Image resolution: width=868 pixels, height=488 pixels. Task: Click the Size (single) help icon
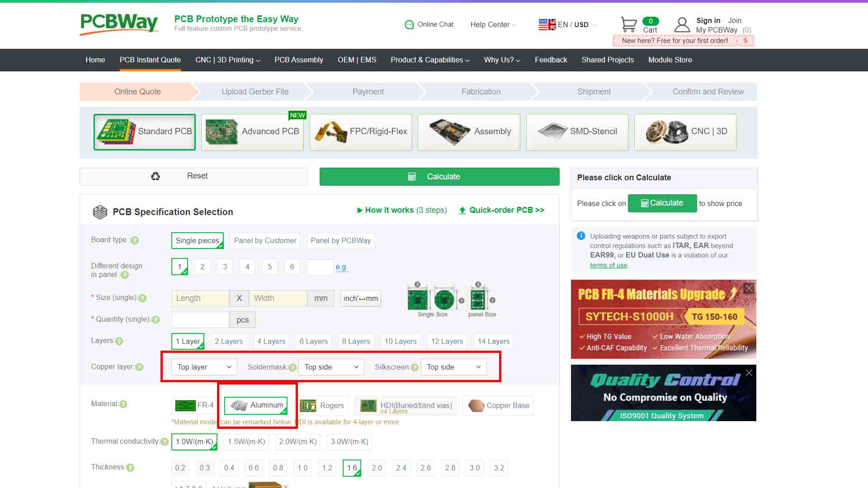tap(142, 298)
